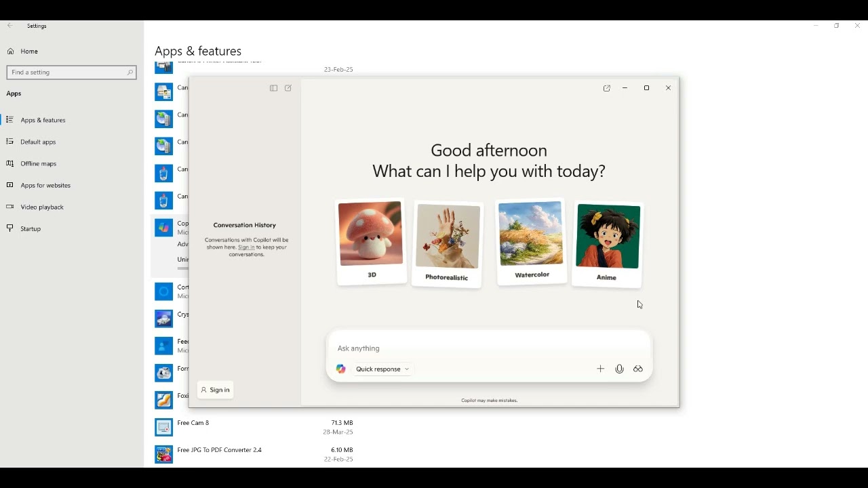Click Copilot app icon in Settings list
Screen dimensions: 868x488
coord(163,228)
